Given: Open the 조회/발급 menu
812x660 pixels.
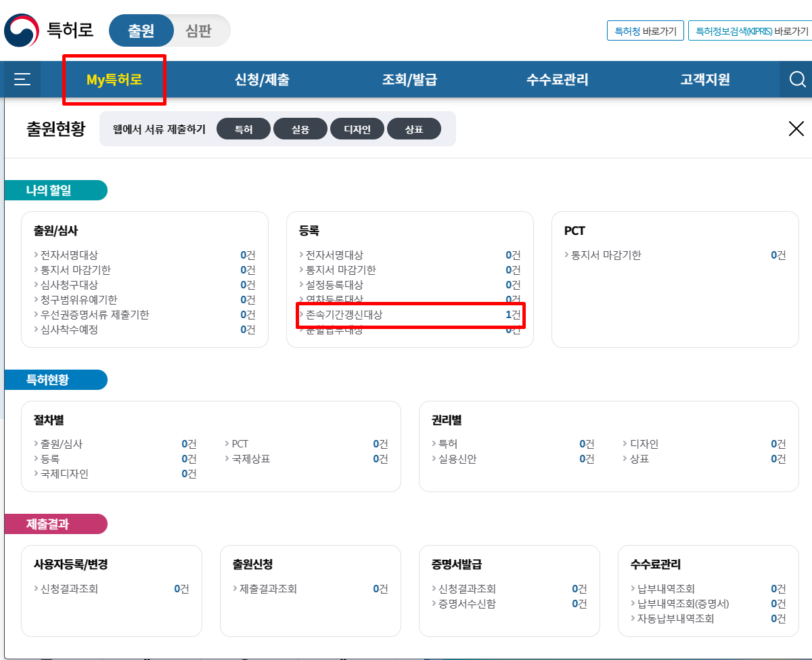Looking at the screenshot, I should pyautogui.click(x=409, y=80).
